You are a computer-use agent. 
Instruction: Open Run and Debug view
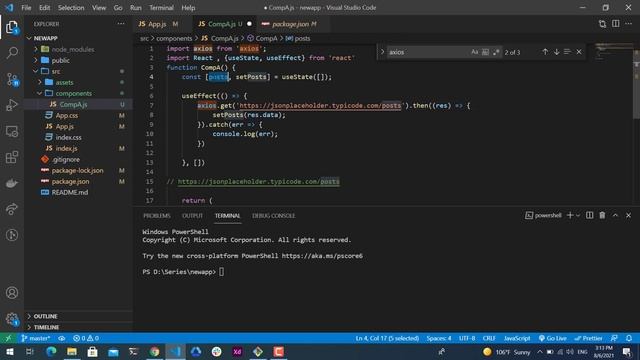pyautogui.click(x=12, y=105)
